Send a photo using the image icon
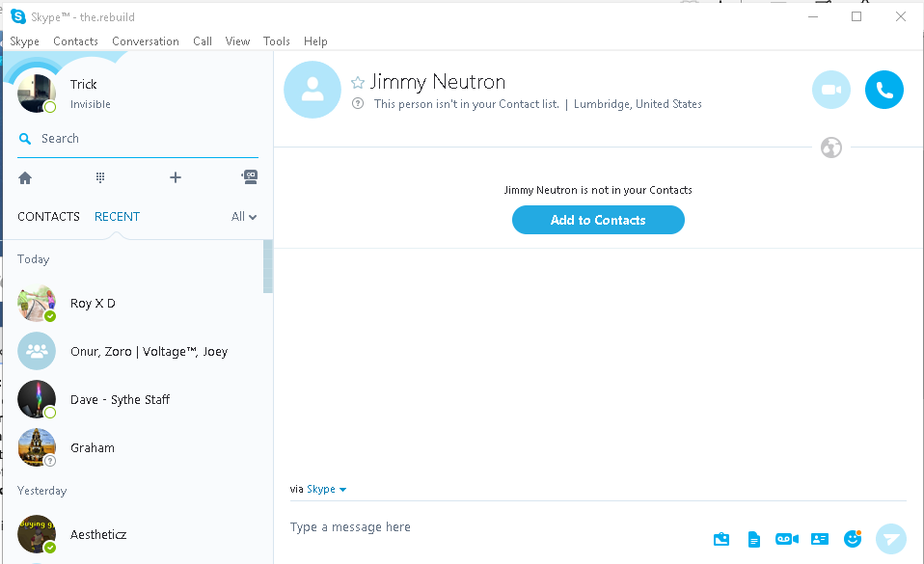 coord(721,539)
